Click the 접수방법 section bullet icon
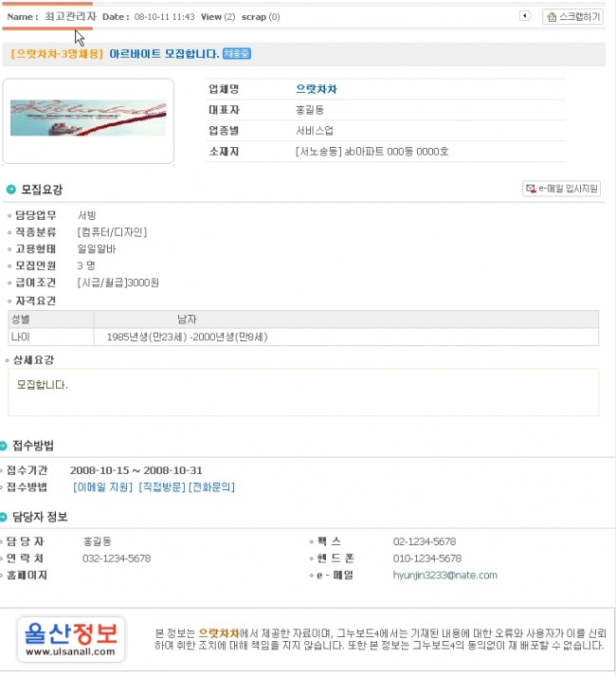 tap(5, 446)
